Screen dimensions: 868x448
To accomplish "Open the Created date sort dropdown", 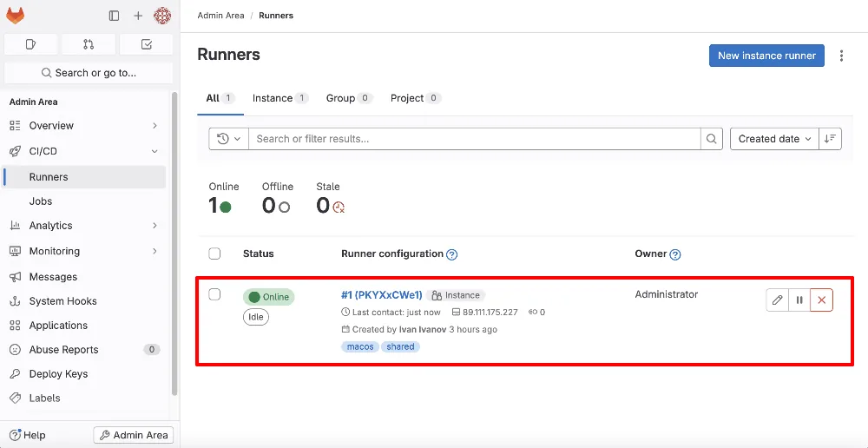I will click(774, 139).
